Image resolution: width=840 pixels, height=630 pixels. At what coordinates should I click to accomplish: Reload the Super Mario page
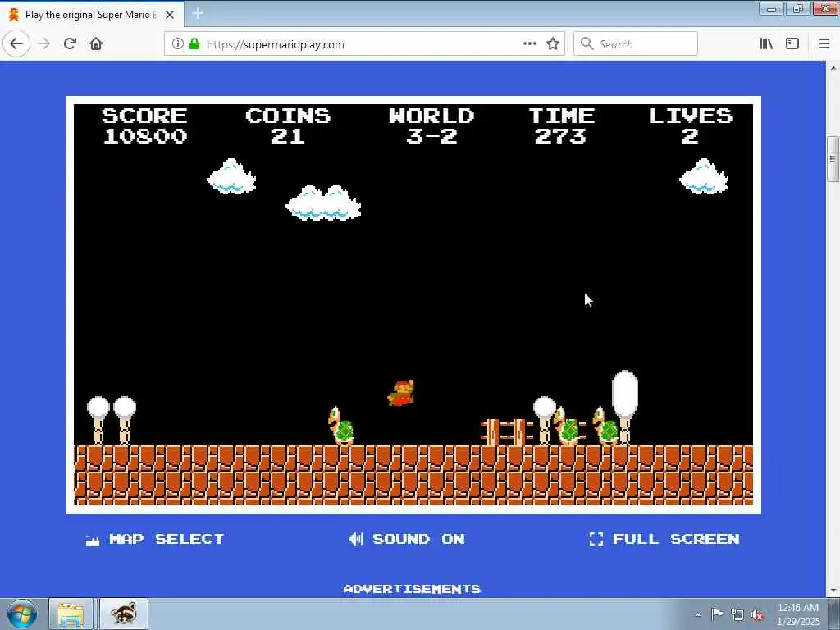70,44
